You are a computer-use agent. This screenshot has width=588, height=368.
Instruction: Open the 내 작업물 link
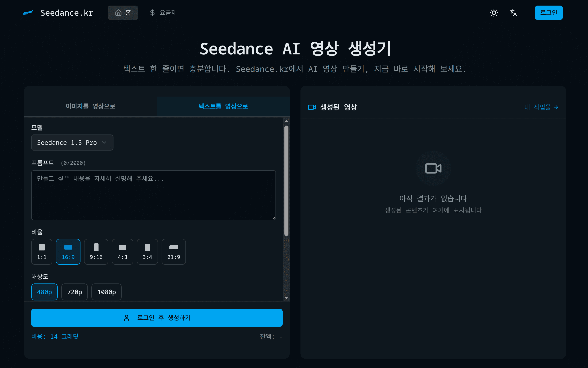pyautogui.click(x=541, y=107)
